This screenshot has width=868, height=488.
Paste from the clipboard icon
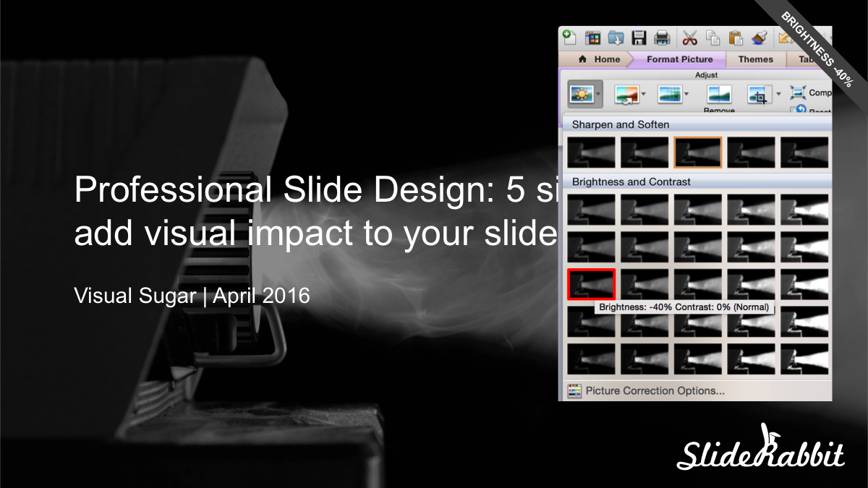pos(734,37)
